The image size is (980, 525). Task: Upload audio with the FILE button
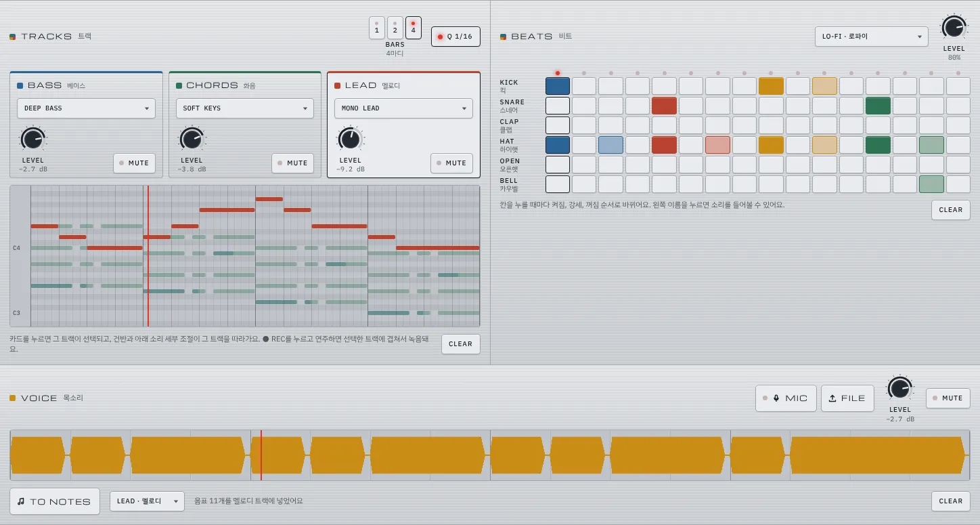click(x=847, y=398)
